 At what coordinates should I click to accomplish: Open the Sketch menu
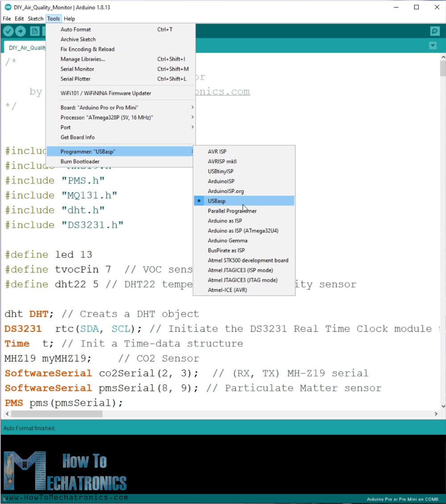(35, 19)
